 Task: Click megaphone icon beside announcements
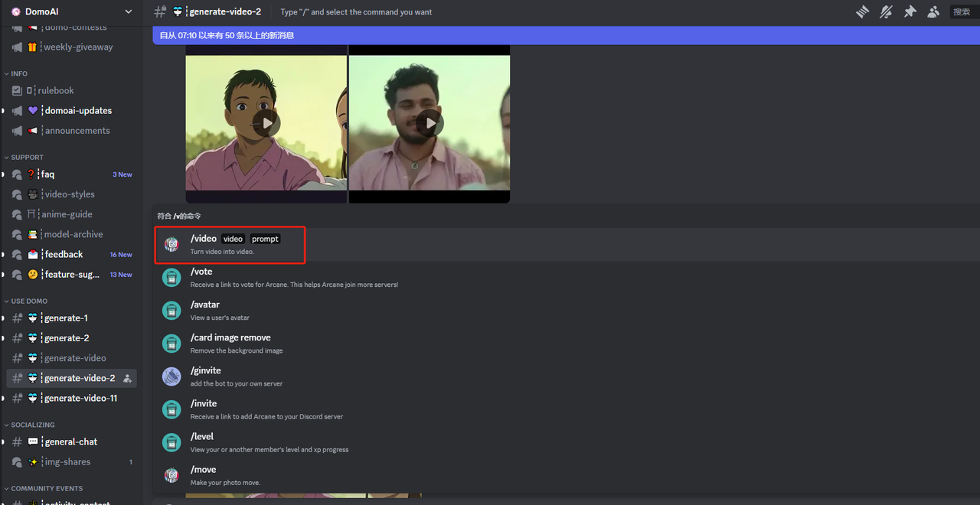click(17, 130)
